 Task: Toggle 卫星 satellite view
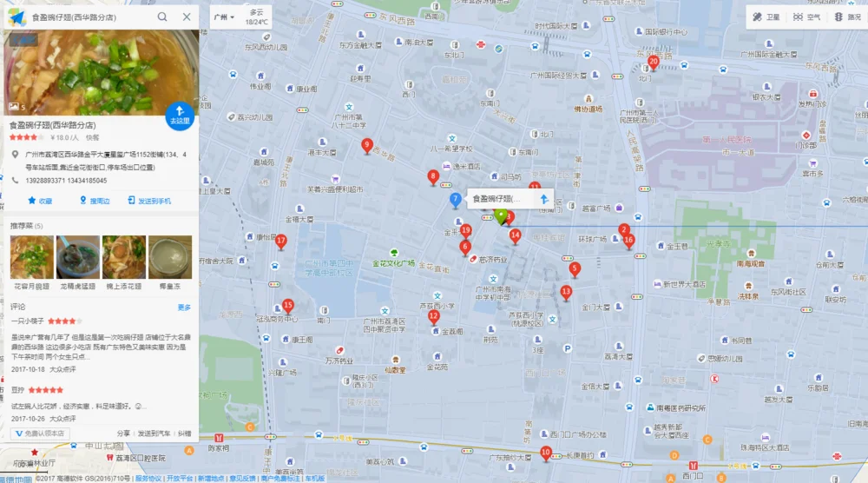[x=766, y=17]
